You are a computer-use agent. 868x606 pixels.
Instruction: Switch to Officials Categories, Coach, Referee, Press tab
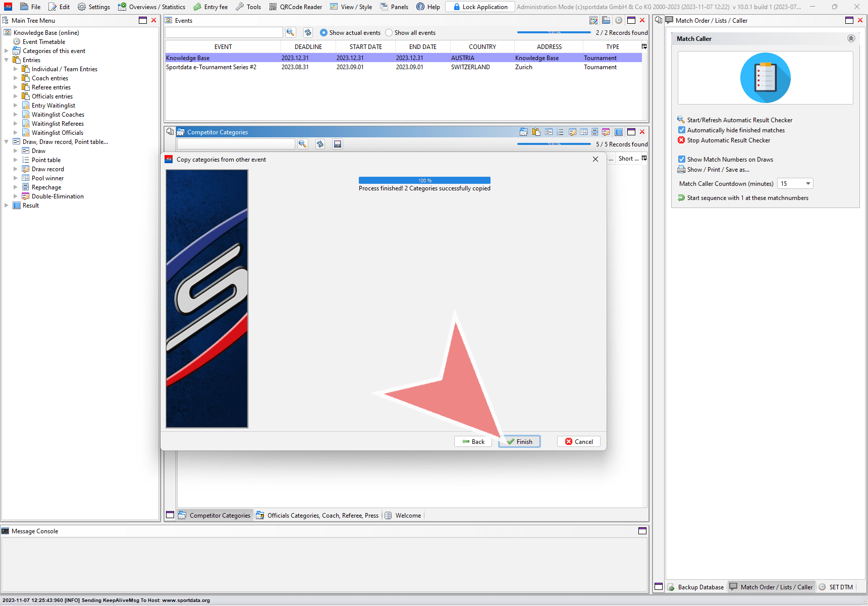pyautogui.click(x=318, y=516)
